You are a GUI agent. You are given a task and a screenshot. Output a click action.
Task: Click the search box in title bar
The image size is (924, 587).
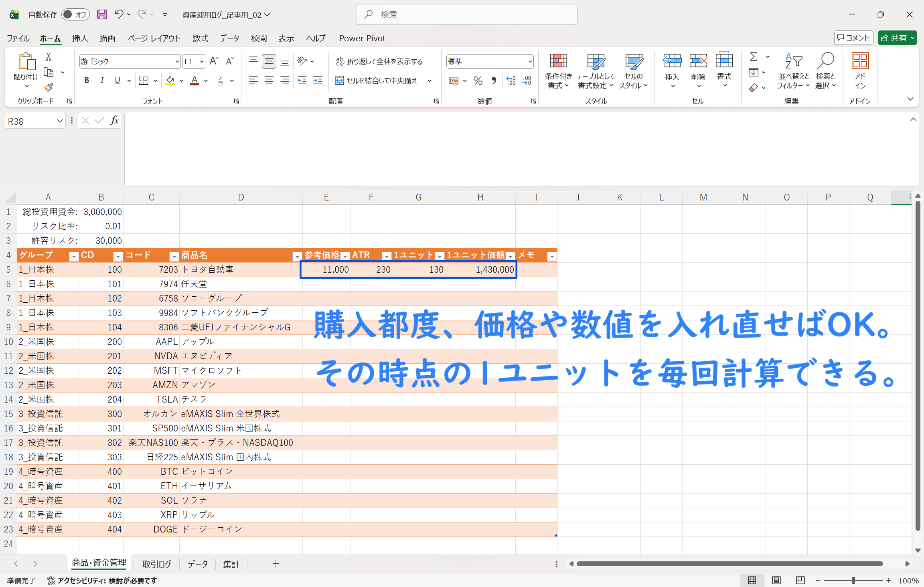pos(466,15)
